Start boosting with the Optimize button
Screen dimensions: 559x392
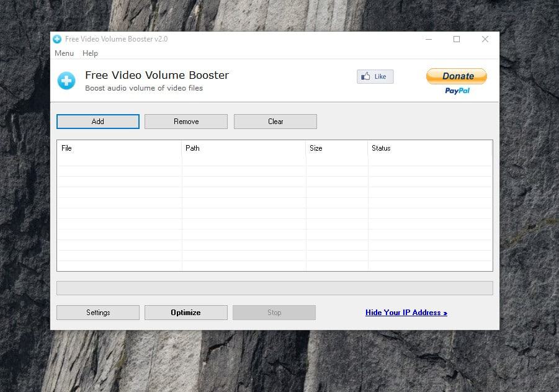tap(186, 313)
